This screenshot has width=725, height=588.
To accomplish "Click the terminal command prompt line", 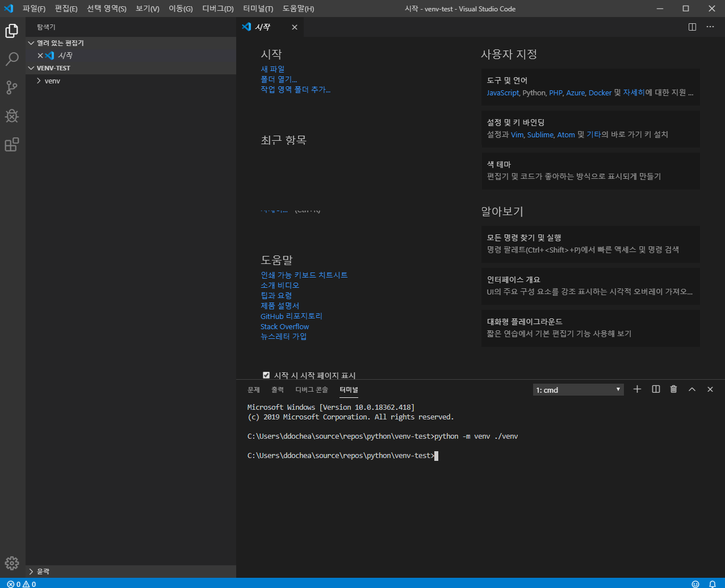I will tap(343, 456).
